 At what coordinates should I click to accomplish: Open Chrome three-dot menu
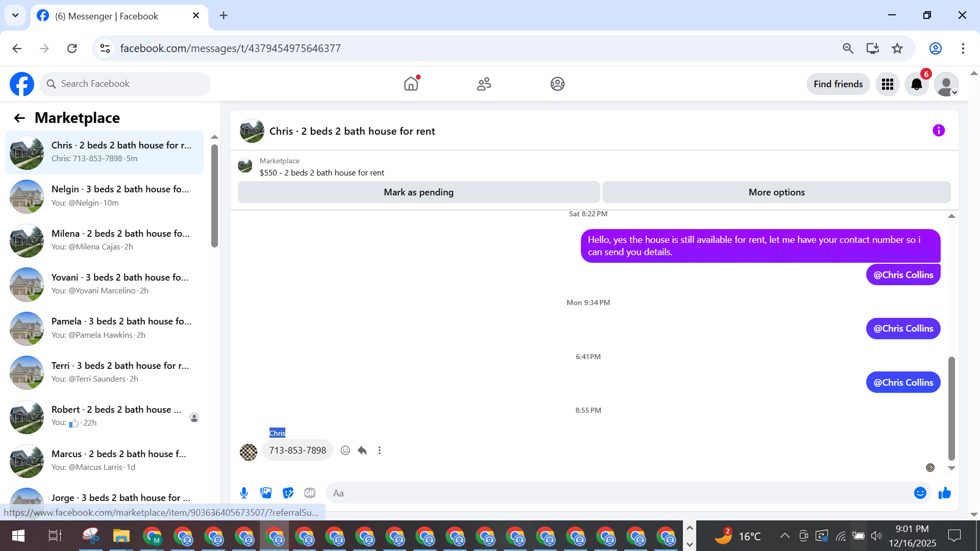963,48
